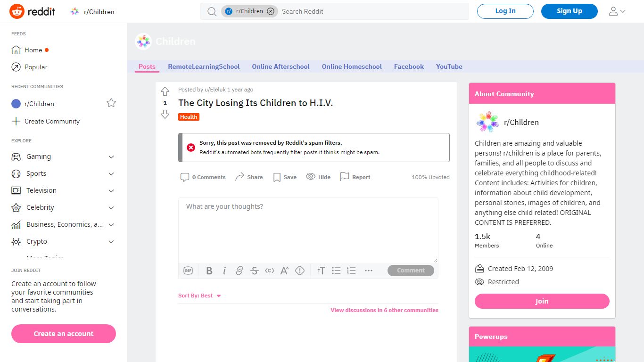Viewport: 644px width, 362px height.
Task: Insert a GIF into the comment
Action: 188,271
